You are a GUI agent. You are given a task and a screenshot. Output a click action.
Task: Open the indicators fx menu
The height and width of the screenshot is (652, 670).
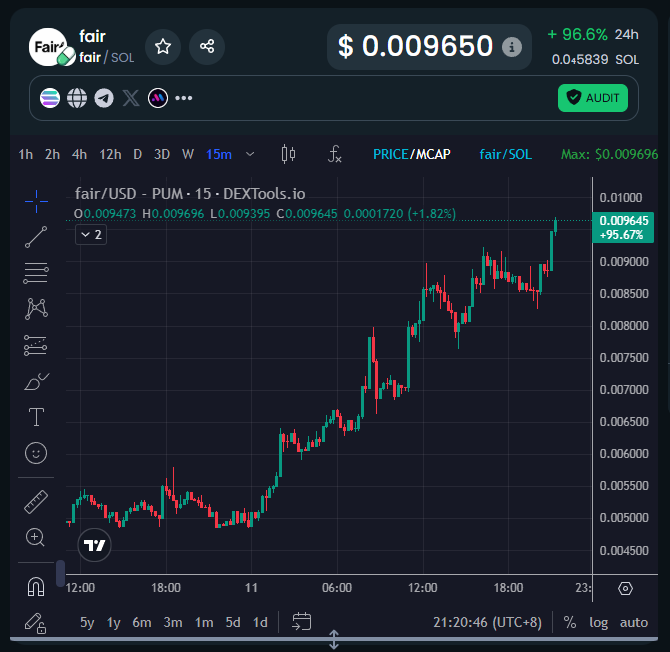click(335, 154)
